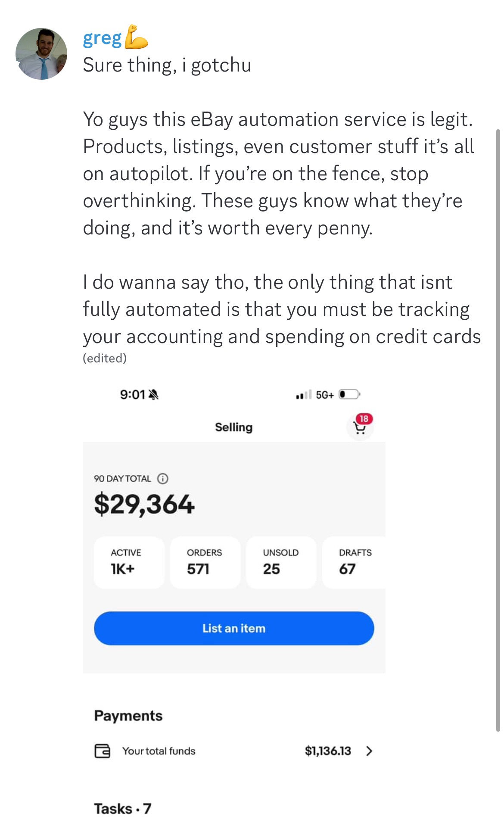The image size is (504, 817).
Task: Open the Orders 571 card
Action: coord(205,562)
